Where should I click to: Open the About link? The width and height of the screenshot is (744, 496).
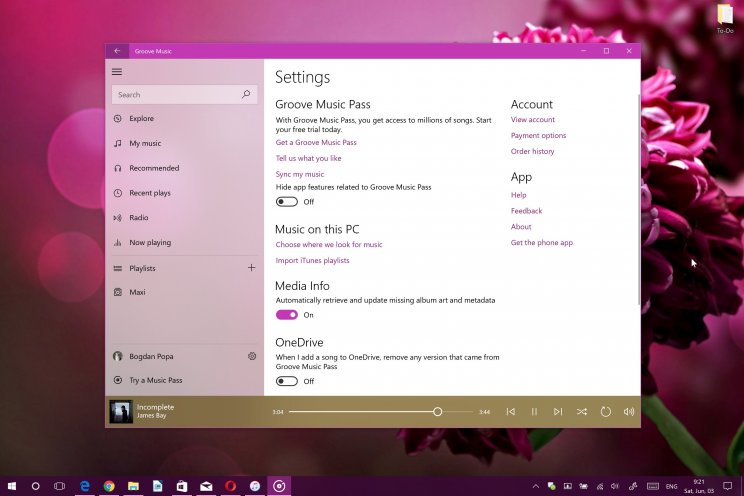[x=521, y=226]
